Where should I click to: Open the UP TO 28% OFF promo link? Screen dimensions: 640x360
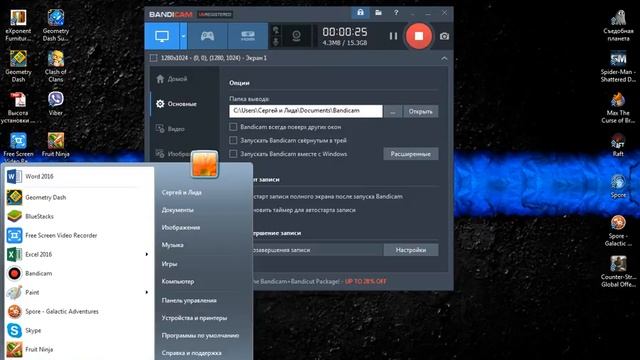365,282
